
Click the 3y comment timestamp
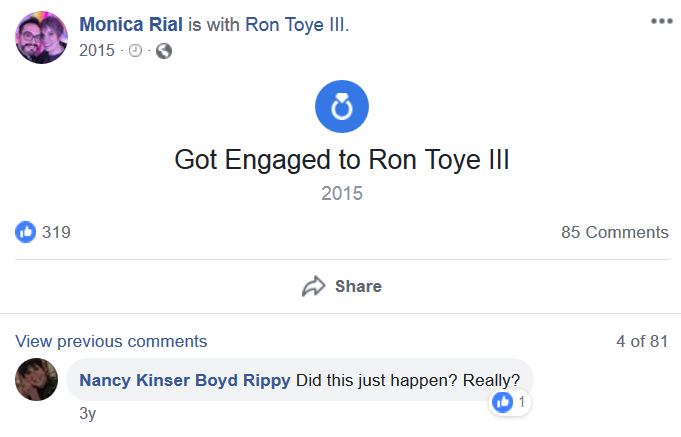tap(87, 413)
